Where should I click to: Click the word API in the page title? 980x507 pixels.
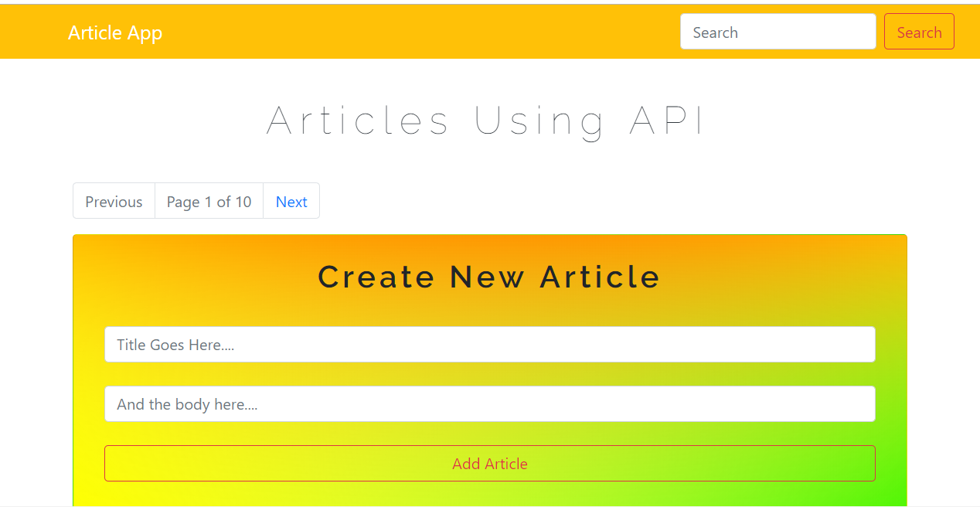click(x=667, y=121)
